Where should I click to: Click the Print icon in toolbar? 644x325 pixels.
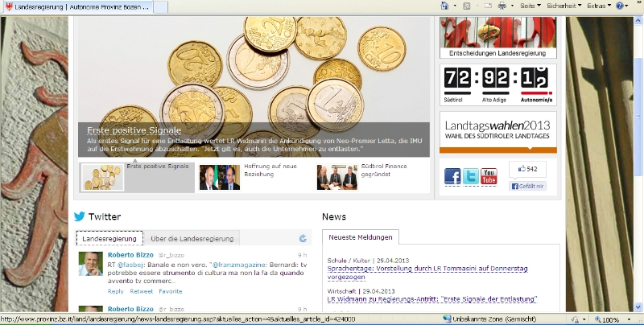coord(502,6)
